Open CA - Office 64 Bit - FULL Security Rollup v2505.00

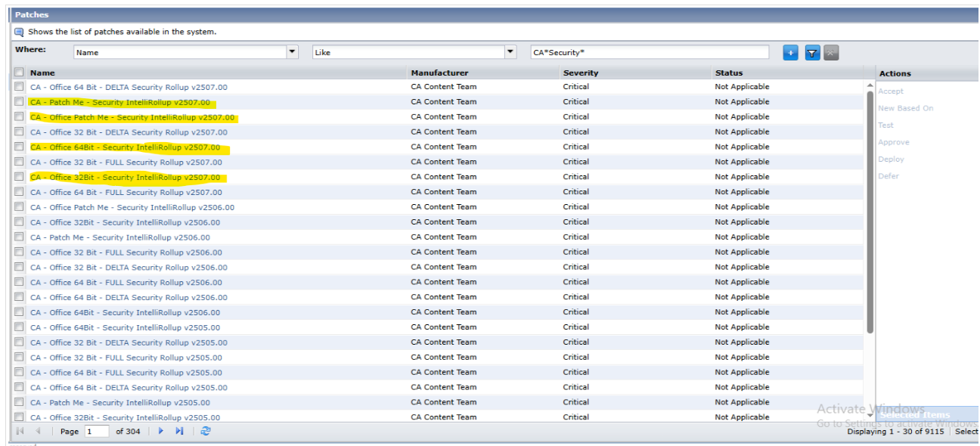click(x=126, y=373)
